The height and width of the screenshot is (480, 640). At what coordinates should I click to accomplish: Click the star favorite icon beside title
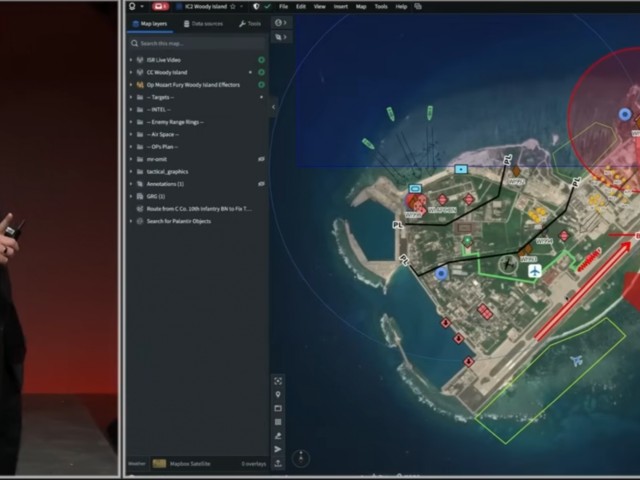233,7
